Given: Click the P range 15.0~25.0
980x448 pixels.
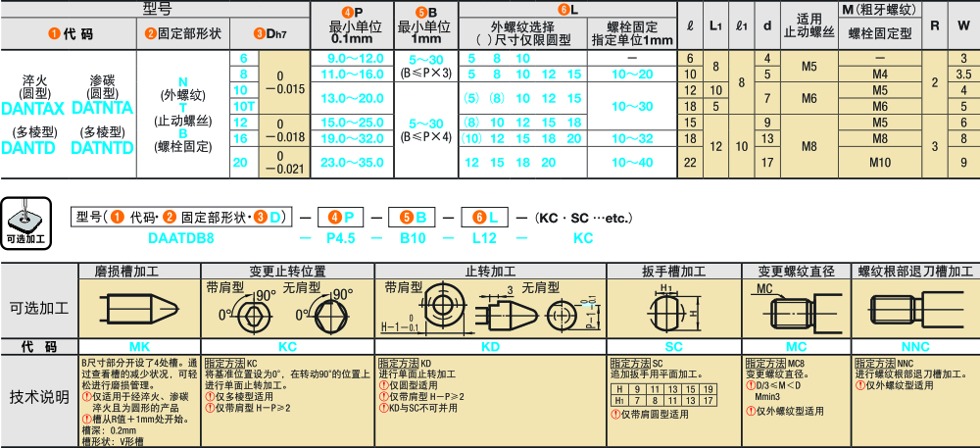Looking at the screenshot, I should pyautogui.click(x=353, y=122).
